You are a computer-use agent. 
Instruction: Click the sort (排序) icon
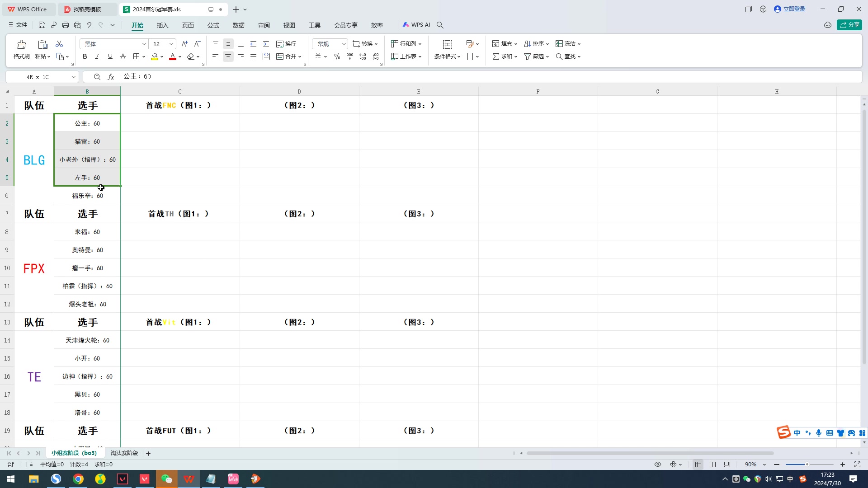click(x=527, y=44)
